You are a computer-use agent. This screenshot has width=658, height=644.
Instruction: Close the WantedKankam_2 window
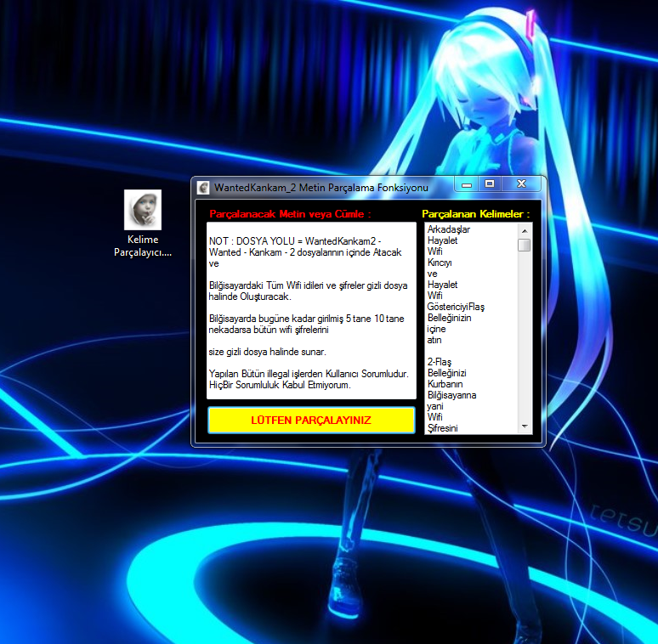pos(521,184)
